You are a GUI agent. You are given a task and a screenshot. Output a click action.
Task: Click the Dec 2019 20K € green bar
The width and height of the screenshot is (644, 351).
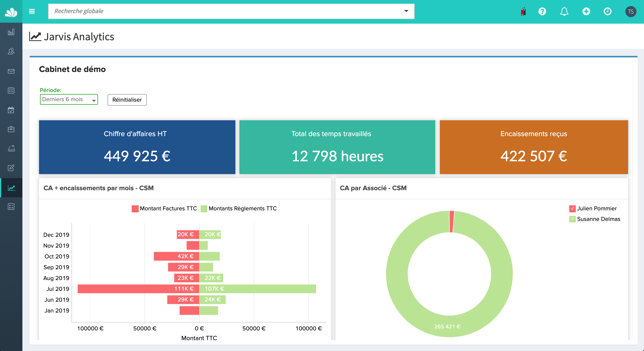[210, 235]
